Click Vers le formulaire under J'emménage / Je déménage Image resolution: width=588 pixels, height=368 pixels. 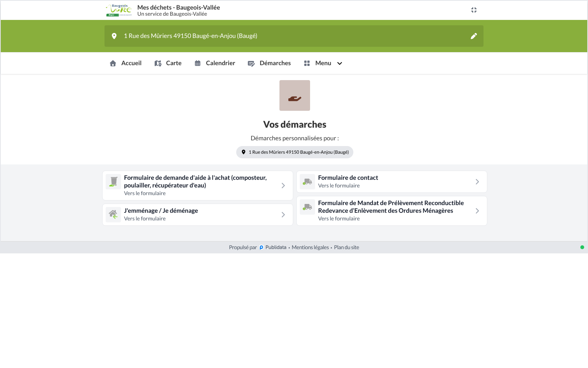[145, 219]
